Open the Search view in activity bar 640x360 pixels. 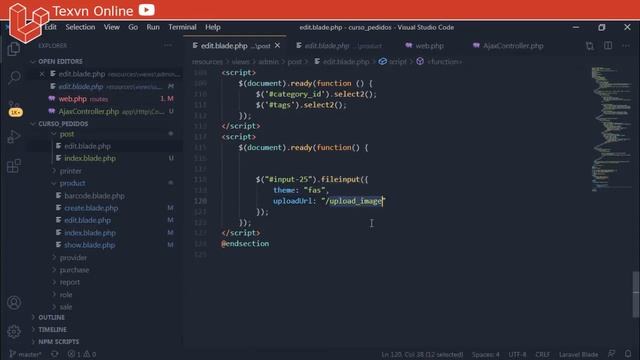[x=14, y=77]
